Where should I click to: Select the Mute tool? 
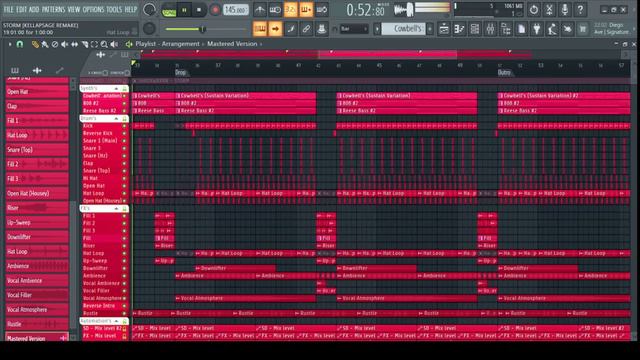pyautogui.click(x=64, y=44)
